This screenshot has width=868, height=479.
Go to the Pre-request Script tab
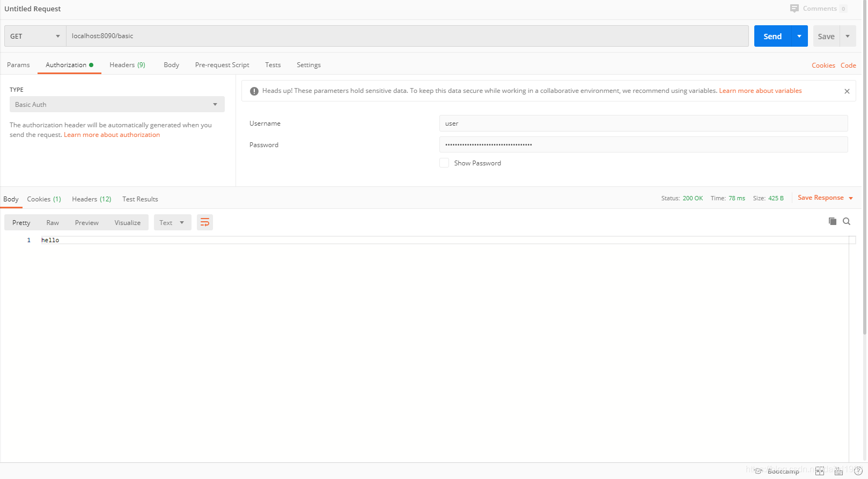click(x=222, y=65)
